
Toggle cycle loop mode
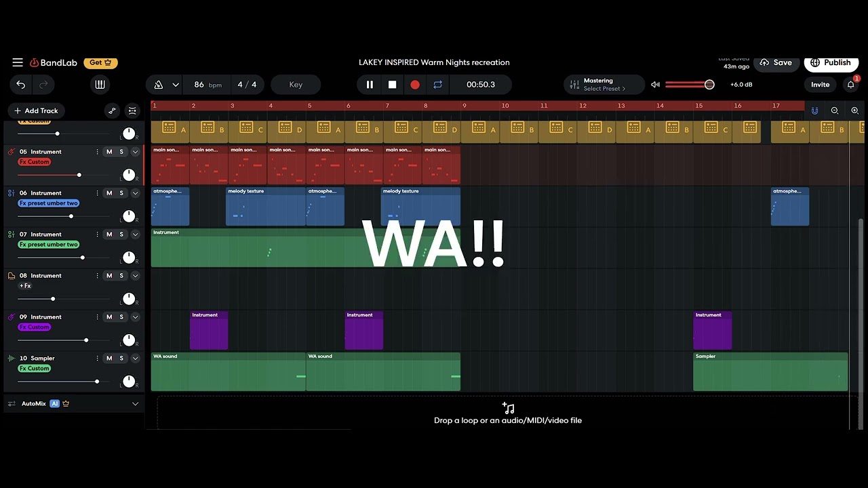[x=437, y=85]
